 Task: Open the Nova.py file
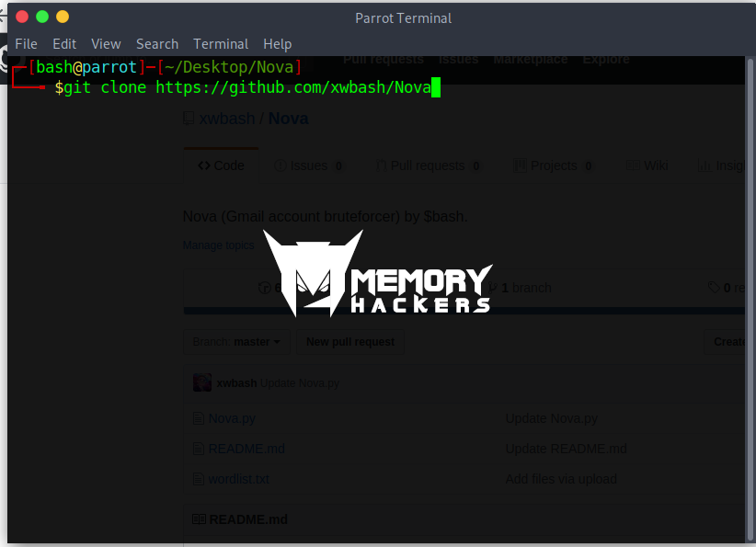point(232,418)
